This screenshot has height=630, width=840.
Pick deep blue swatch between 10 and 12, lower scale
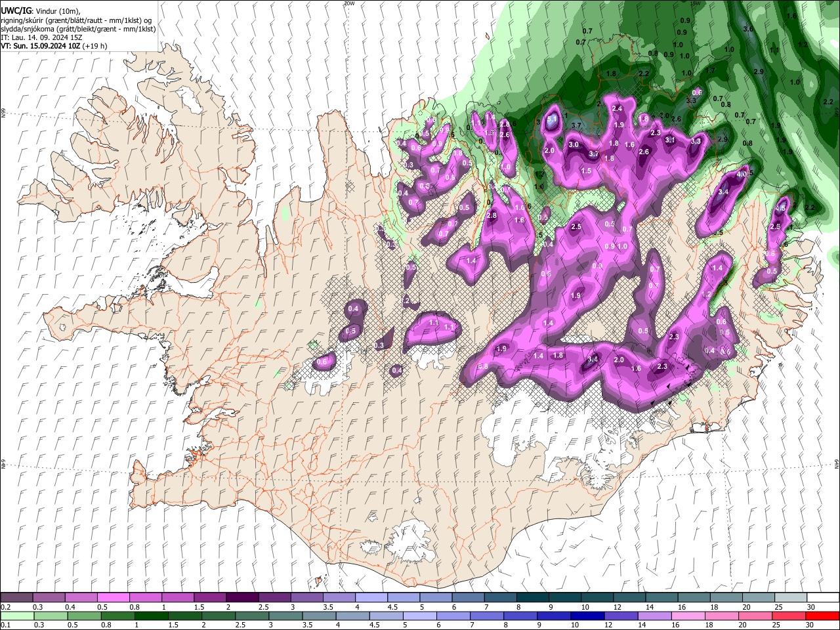click(x=588, y=616)
